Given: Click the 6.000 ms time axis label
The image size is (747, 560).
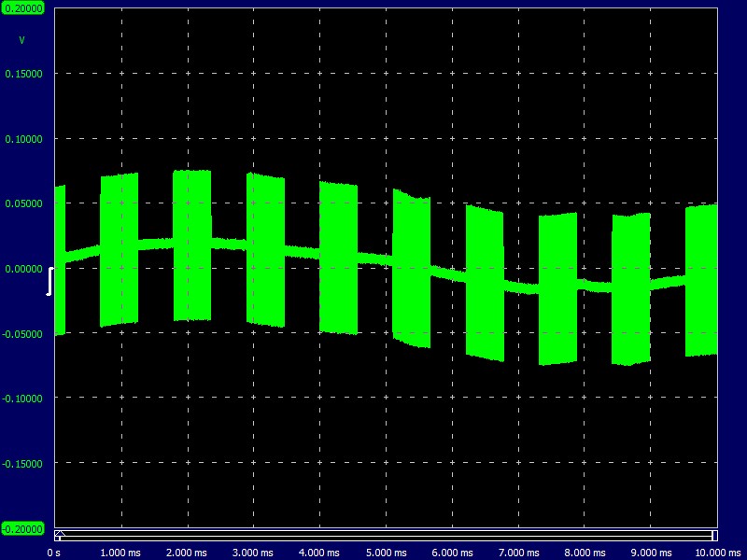Looking at the screenshot, I should point(453,553).
